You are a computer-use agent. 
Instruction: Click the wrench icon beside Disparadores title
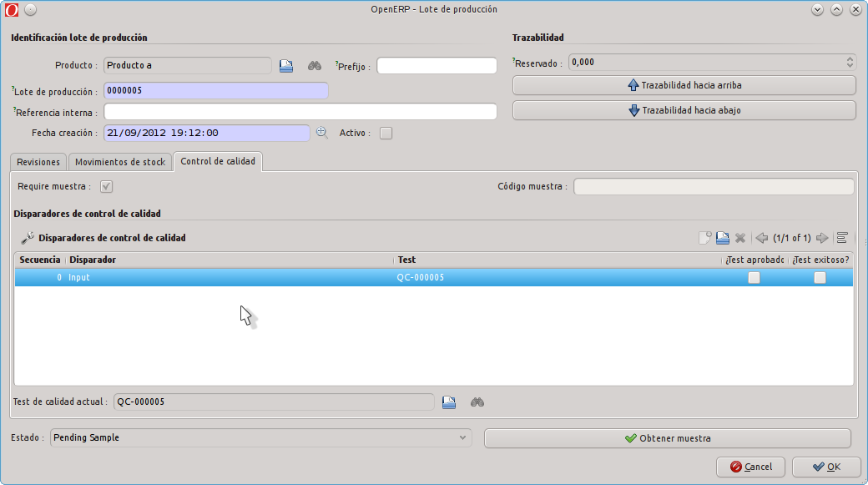pyautogui.click(x=27, y=238)
